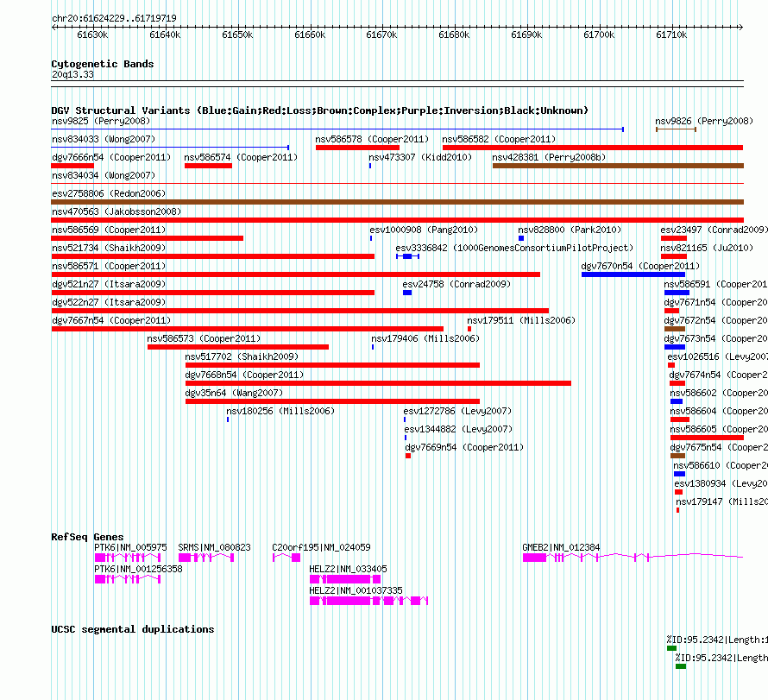
Task: Select the nsv586571 (Cooper2011) label
Action: [x=109, y=266]
